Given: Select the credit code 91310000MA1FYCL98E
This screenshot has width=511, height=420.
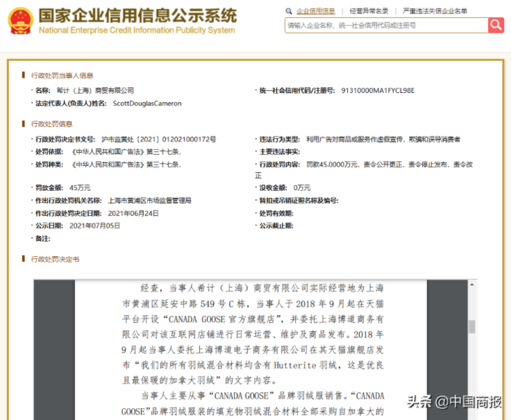Looking at the screenshot, I should click(x=378, y=90).
